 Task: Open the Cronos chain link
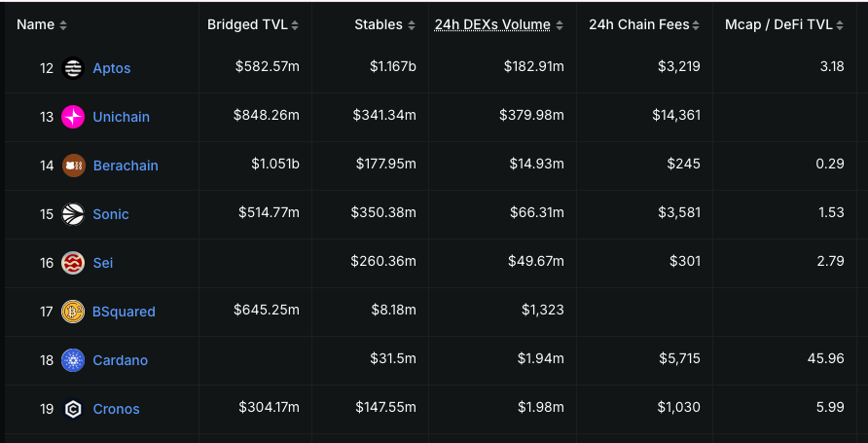click(x=117, y=409)
